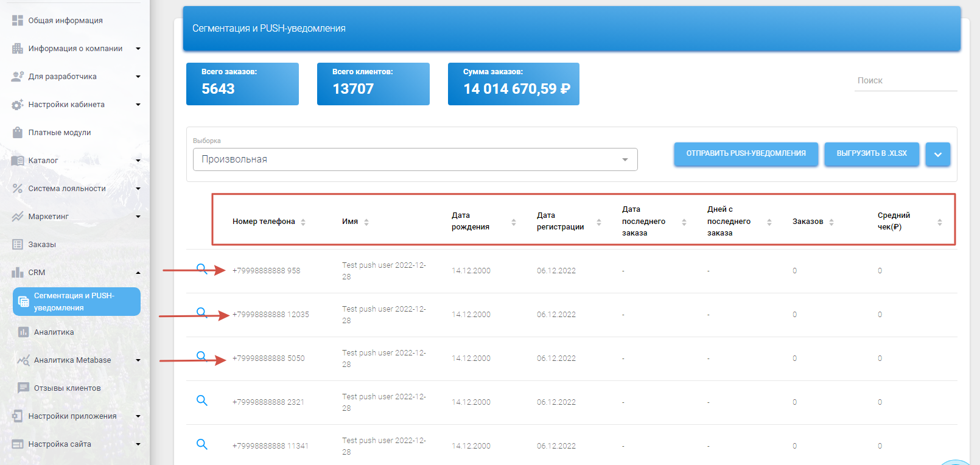Click ОТПРАВИТЬ PUSH-УВЕДОМЛЕНИЯ button
Screen dimensions: 980x465
coord(746,154)
